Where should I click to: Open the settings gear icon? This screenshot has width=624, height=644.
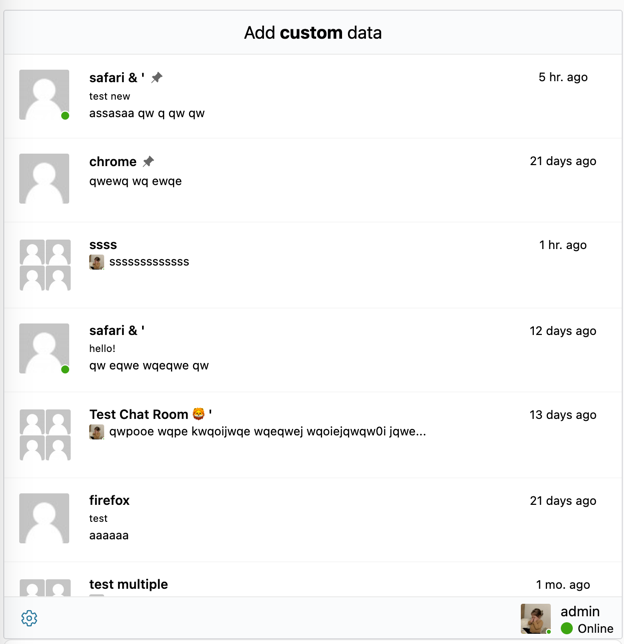tap(29, 618)
